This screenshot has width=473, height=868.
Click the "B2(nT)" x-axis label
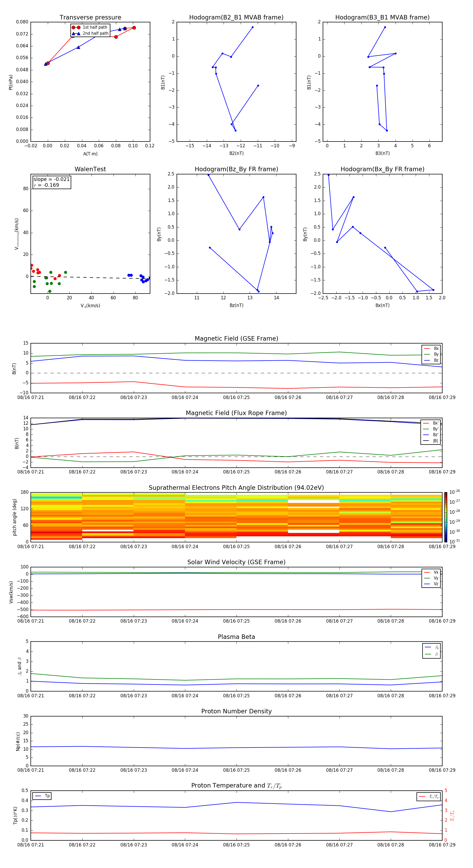point(236,153)
